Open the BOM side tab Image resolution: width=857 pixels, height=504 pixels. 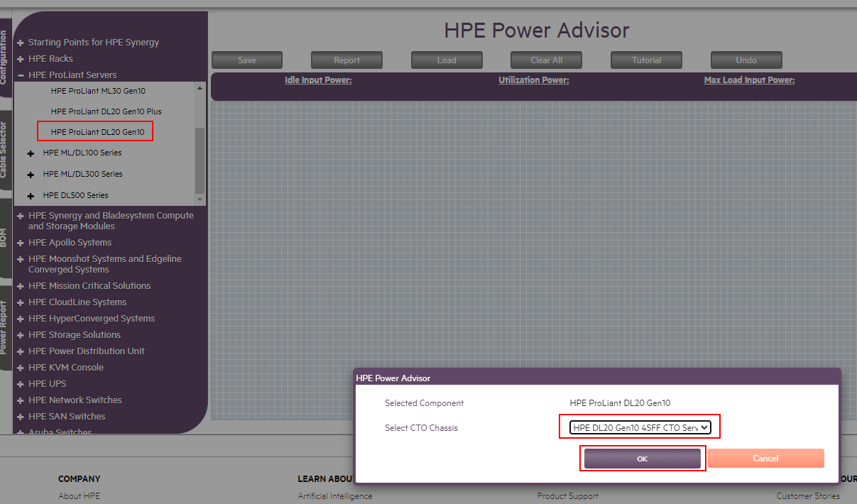pos(5,238)
